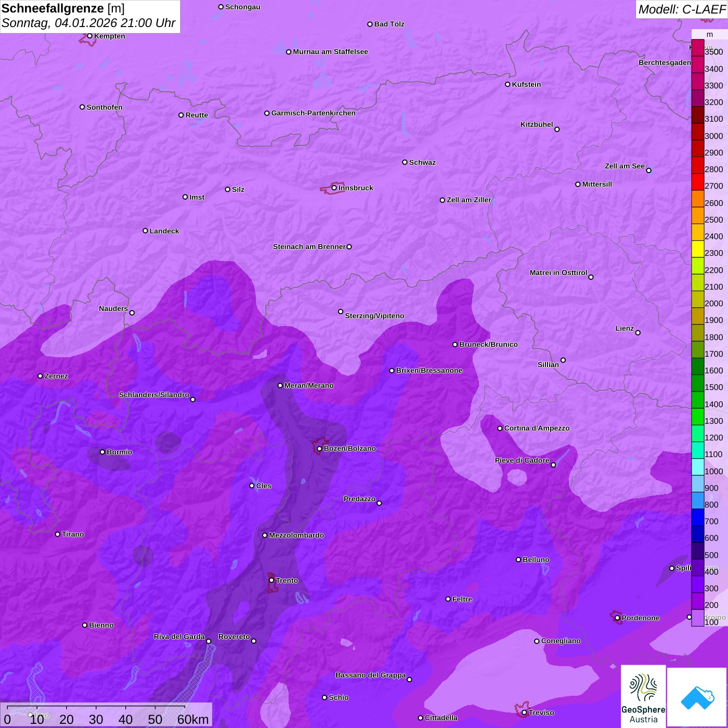Click the "60km" scale bar label
728x728 pixels.
coord(193,719)
